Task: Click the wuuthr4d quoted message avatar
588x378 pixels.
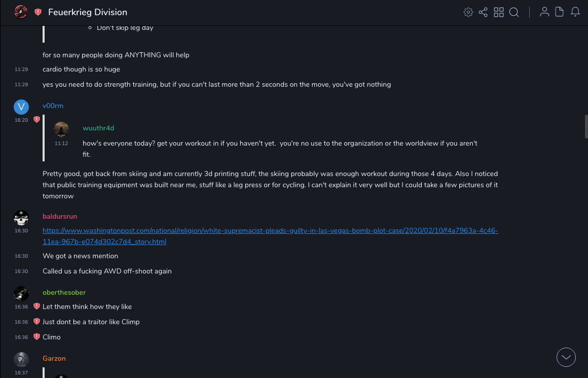Action: [x=61, y=129]
